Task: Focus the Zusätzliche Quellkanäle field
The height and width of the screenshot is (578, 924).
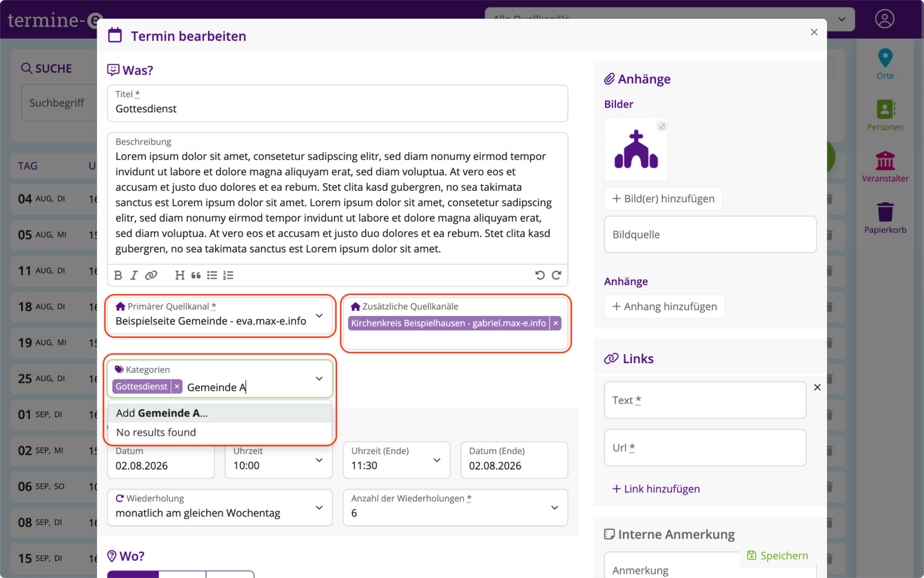Action: [x=455, y=323]
